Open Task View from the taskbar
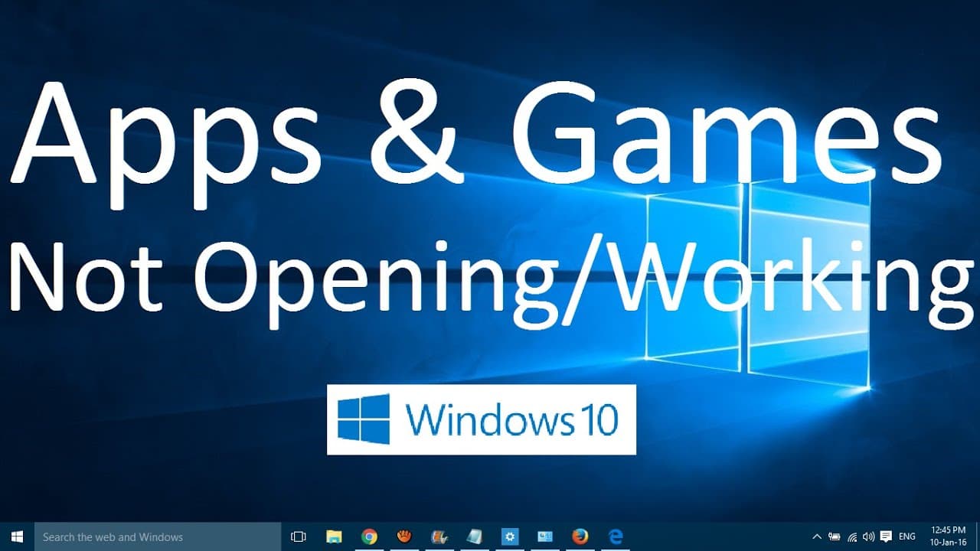 point(299,536)
